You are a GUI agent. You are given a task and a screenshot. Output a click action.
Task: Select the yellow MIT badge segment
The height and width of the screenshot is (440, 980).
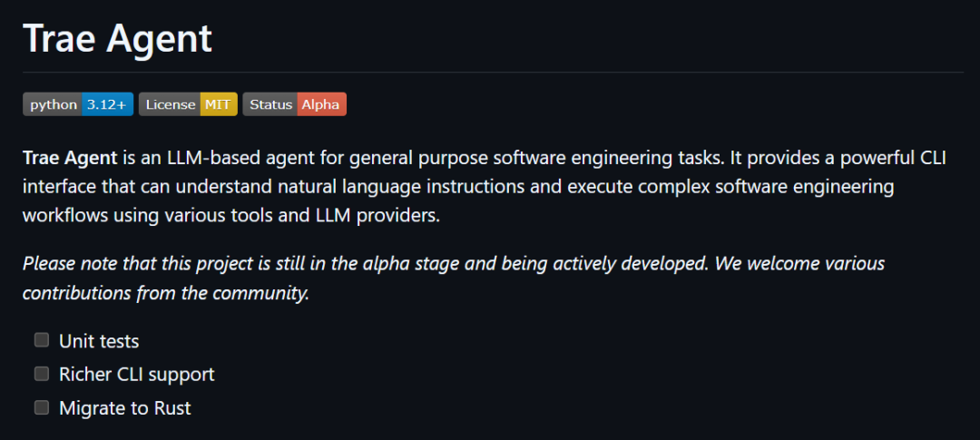click(x=218, y=104)
